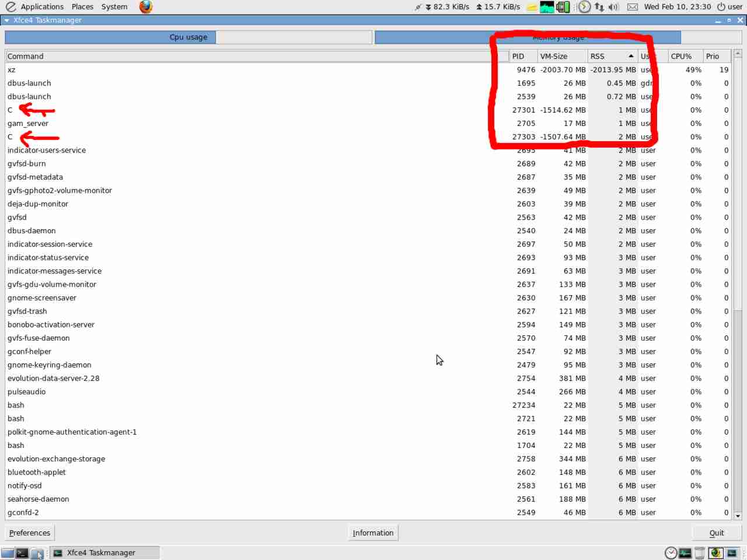This screenshot has height=560, width=747.
Task: Launch Firefox from the top panel
Action: point(146,7)
